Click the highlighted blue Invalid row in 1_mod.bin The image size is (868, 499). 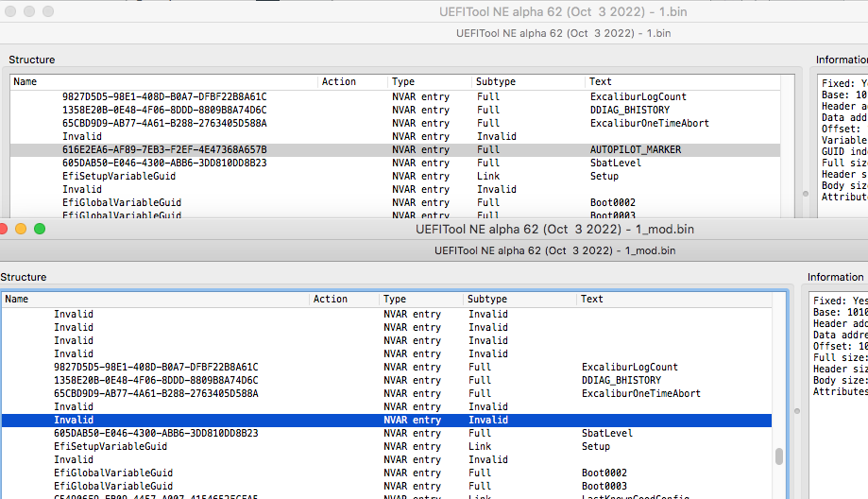[x=387, y=421]
